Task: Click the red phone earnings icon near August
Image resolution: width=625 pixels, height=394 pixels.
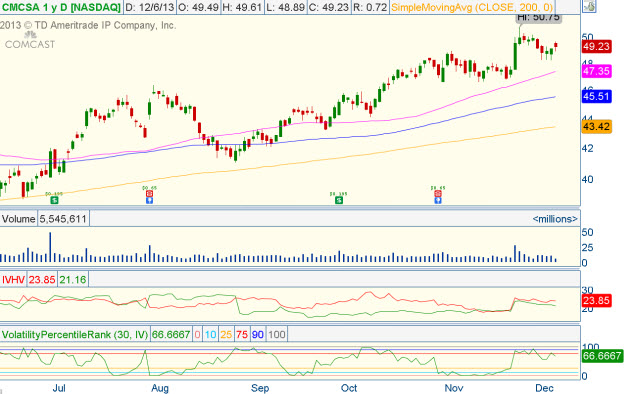Action: click(149, 193)
